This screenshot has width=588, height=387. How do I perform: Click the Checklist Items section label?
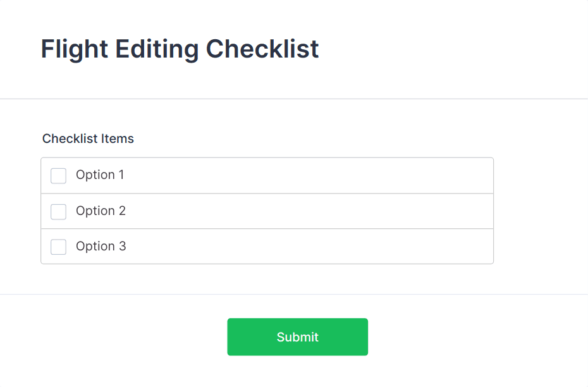(x=88, y=138)
